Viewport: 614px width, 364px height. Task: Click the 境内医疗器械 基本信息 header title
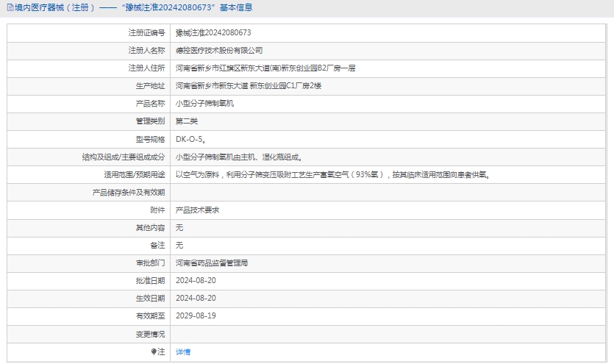[134, 7]
